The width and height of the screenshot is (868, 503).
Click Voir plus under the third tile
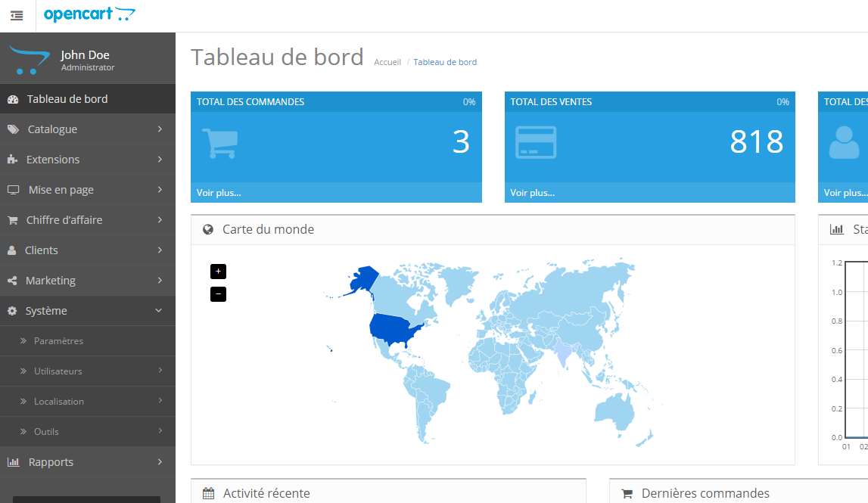[x=845, y=193]
